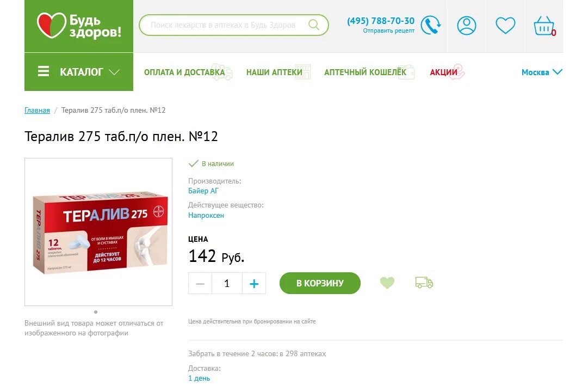Screen dimensions: 588x385
Task: Open favorites heart icon in header
Action: click(505, 26)
